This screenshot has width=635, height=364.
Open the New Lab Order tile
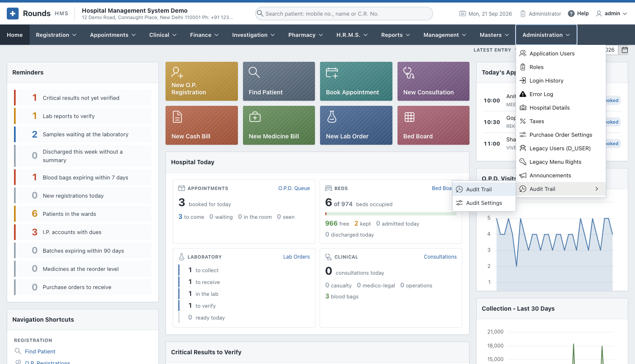(x=356, y=125)
